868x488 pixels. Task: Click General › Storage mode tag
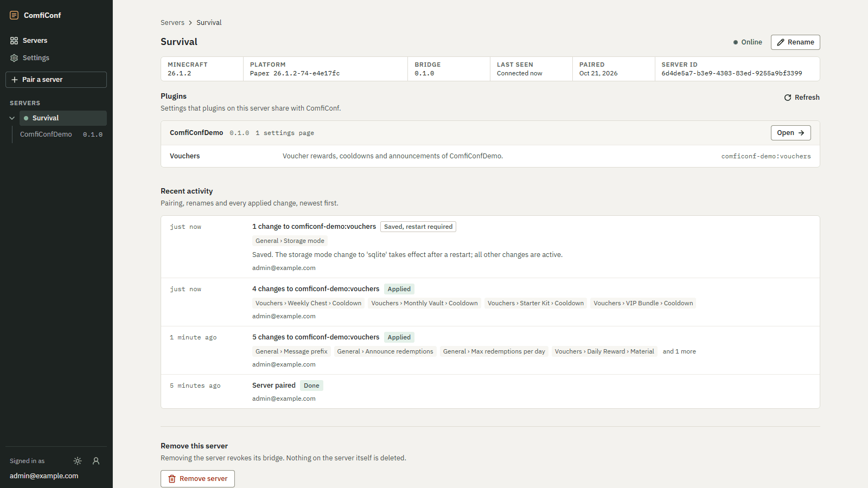[x=290, y=241]
